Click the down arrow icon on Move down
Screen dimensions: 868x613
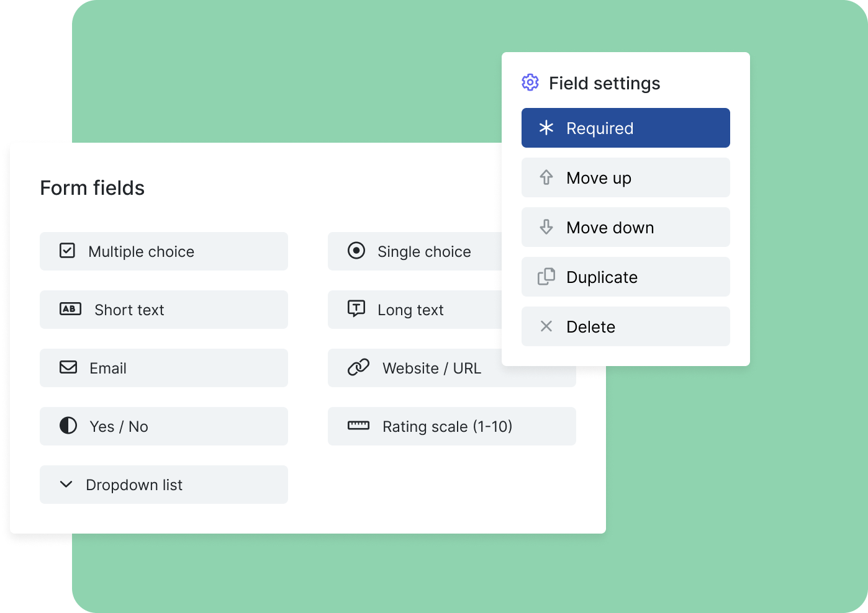pos(546,227)
